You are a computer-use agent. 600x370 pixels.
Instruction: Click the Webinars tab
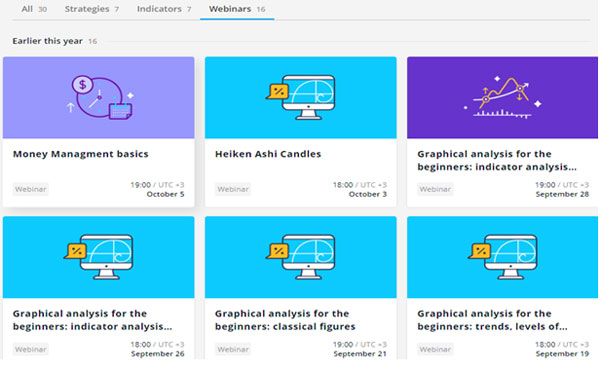[237, 9]
